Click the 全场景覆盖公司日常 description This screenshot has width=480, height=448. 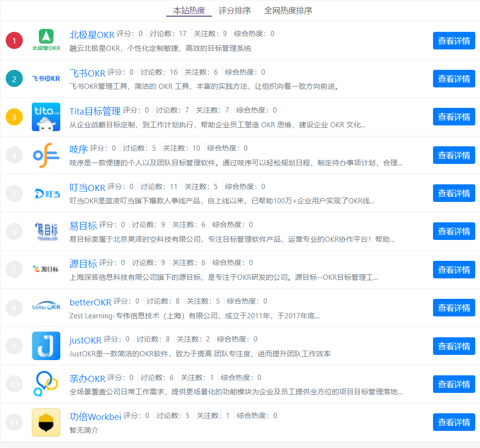[235, 391]
